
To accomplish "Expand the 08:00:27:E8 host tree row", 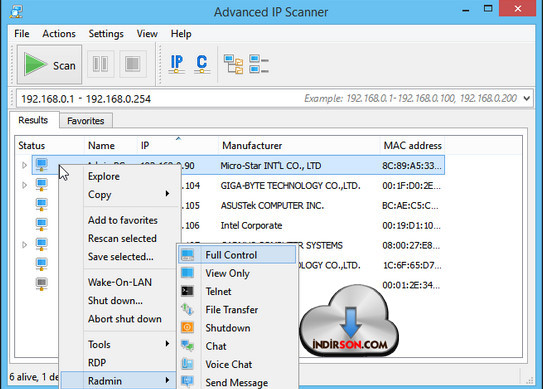I will pos(24,245).
